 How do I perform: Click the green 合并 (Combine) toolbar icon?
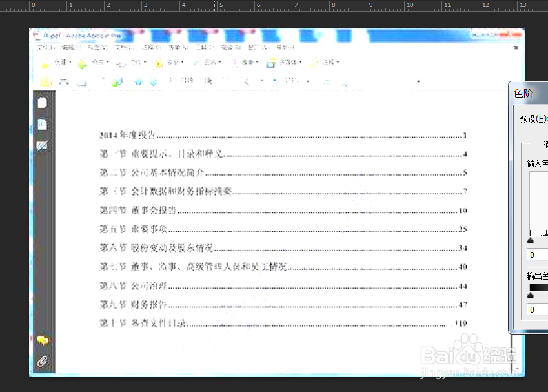tap(83, 64)
